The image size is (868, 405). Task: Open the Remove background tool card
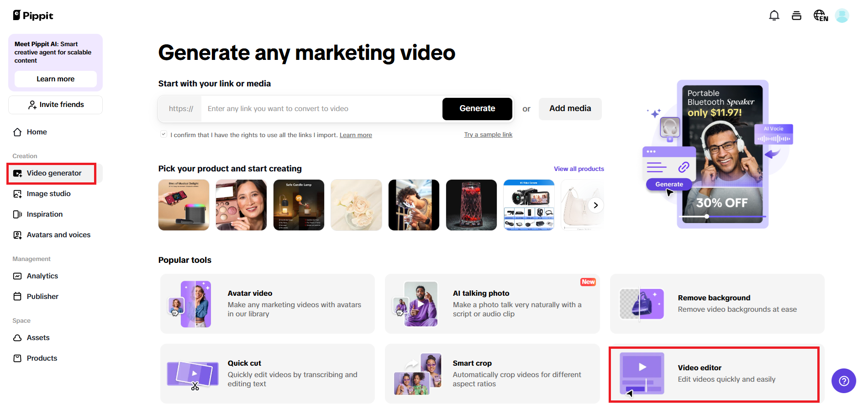pyautogui.click(x=717, y=304)
